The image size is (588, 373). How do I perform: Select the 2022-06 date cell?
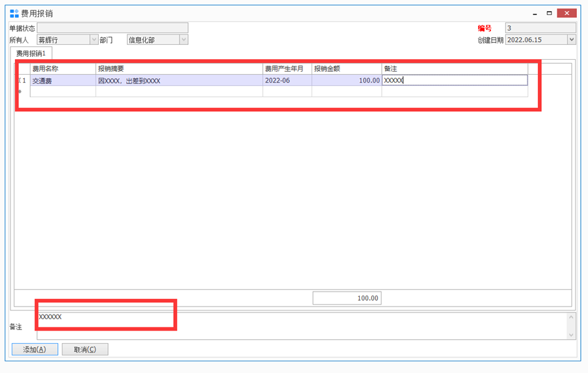tap(286, 81)
